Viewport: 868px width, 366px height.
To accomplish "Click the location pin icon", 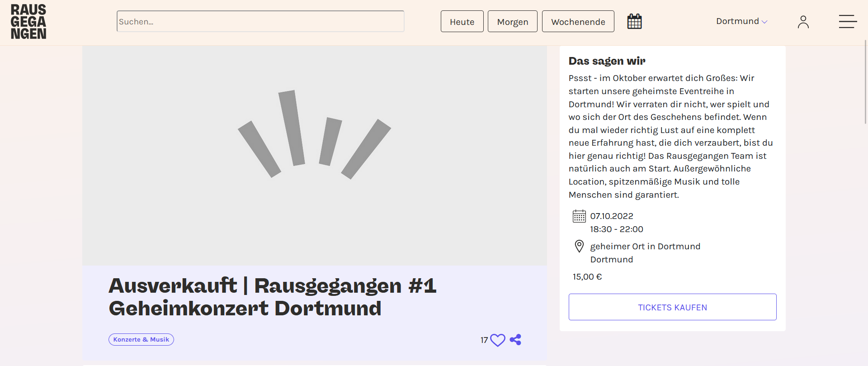I will tap(579, 246).
